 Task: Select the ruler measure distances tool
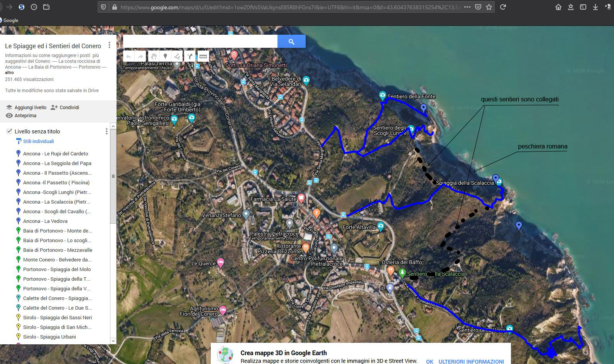point(203,56)
